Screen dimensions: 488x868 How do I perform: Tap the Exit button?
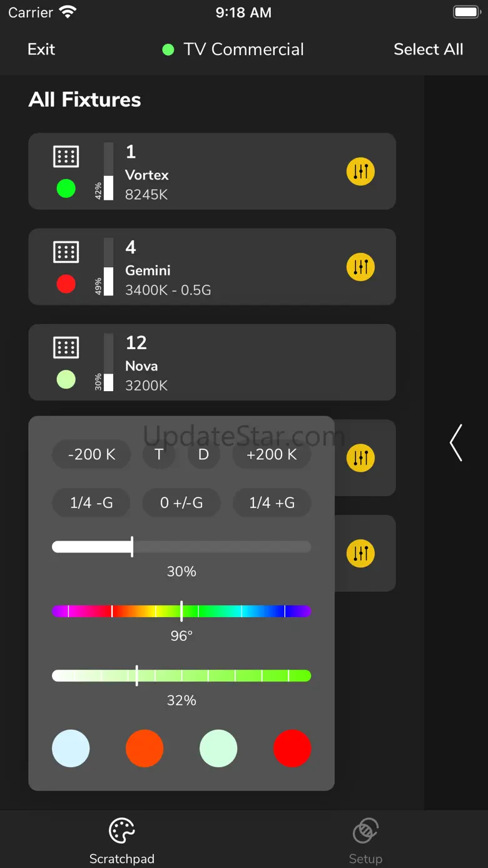41,49
